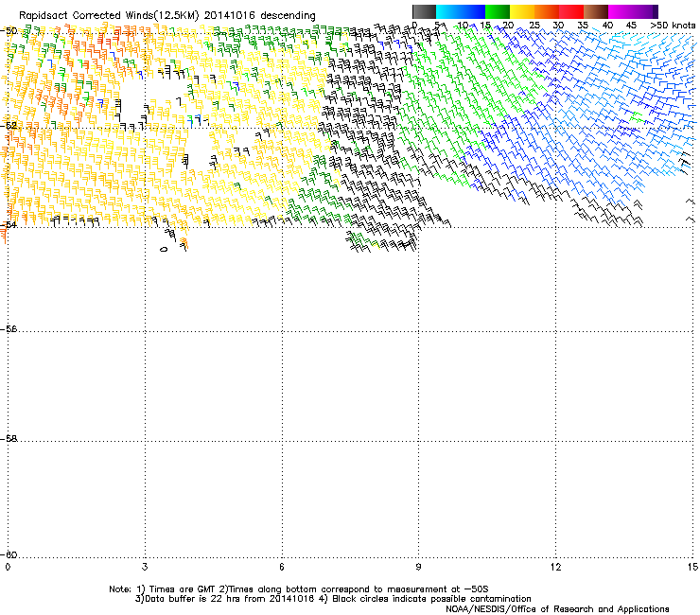Select the dark purple 45-50 knots legend swatch
This screenshot has width=700, height=615.
click(x=645, y=11)
